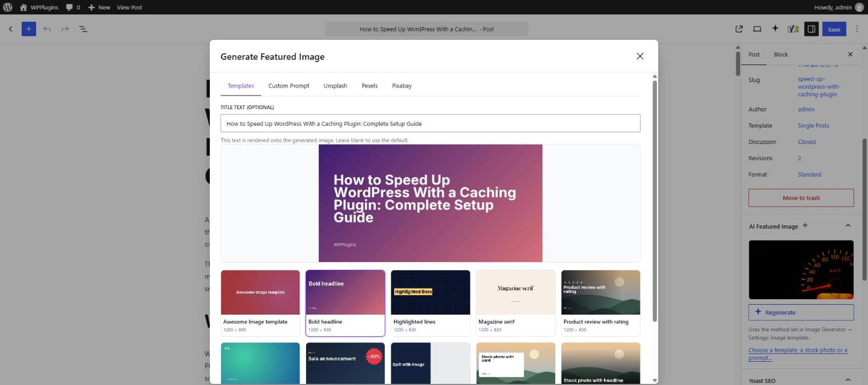Viewport: 868px width, 385px height.
Task: Select Stock photo with headline template
Action: click(601, 363)
